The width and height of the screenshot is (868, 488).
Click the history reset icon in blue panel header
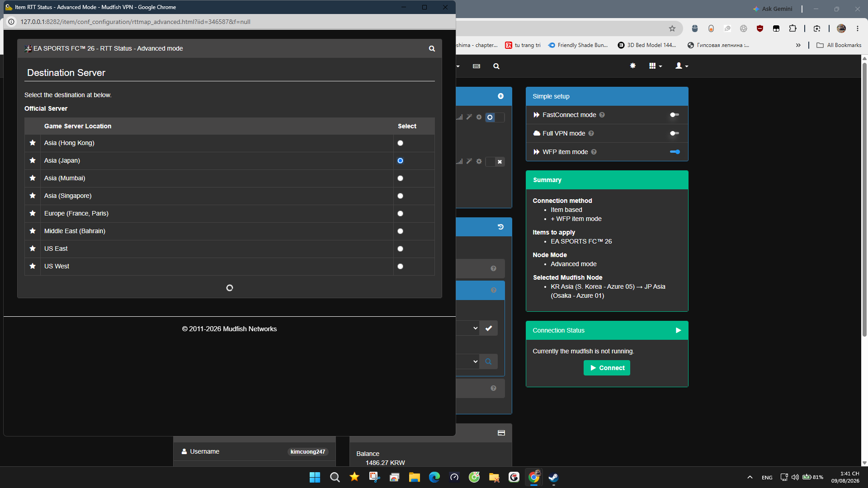(500, 227)
